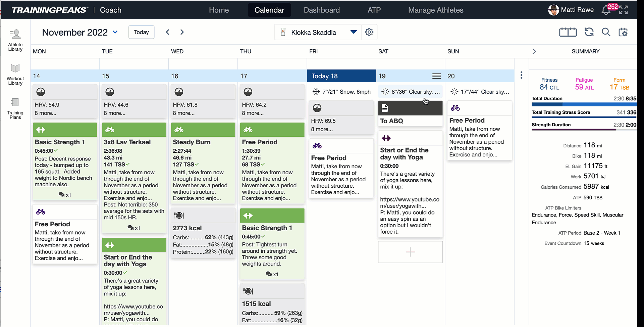Open the Training Plans sidebar
This screenshot has width=644, height=327.
pyautogui.click(x=15, y=108)
